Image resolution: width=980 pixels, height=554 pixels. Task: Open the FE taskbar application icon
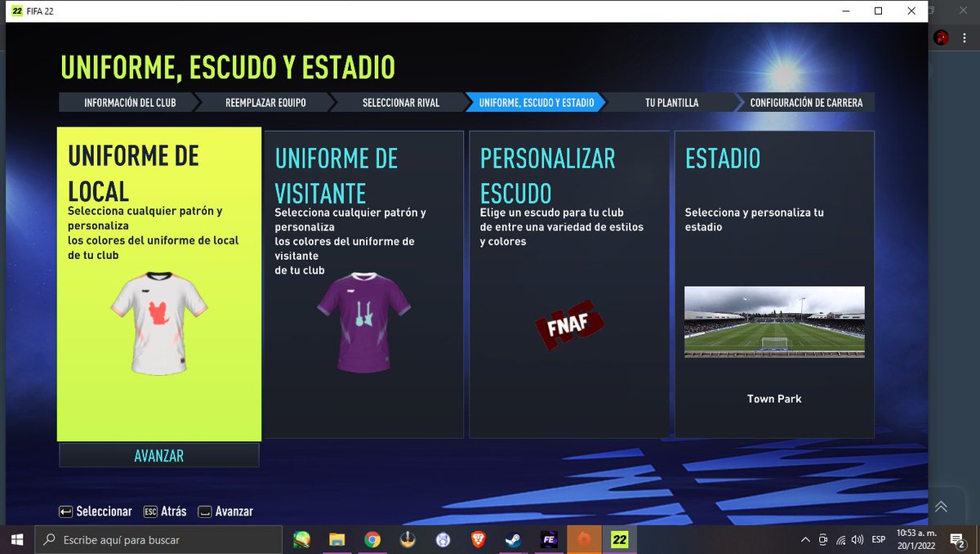[x=548, y=539]
